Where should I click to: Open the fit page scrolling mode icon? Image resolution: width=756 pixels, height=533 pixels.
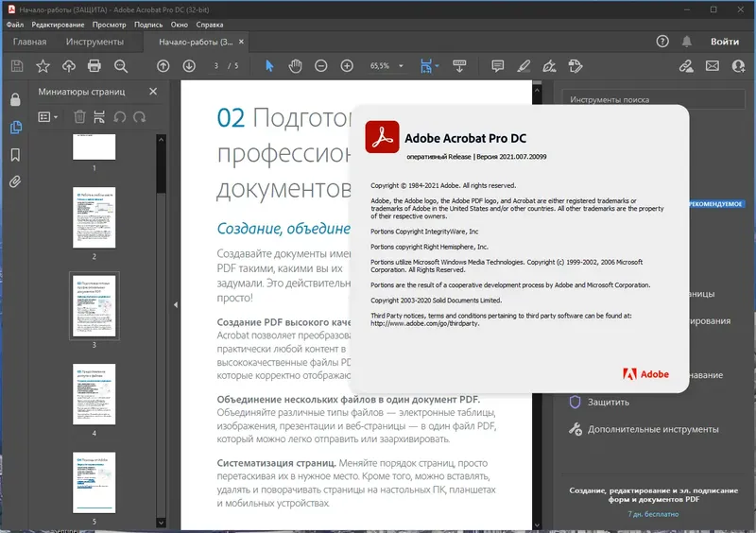(426, 66)
